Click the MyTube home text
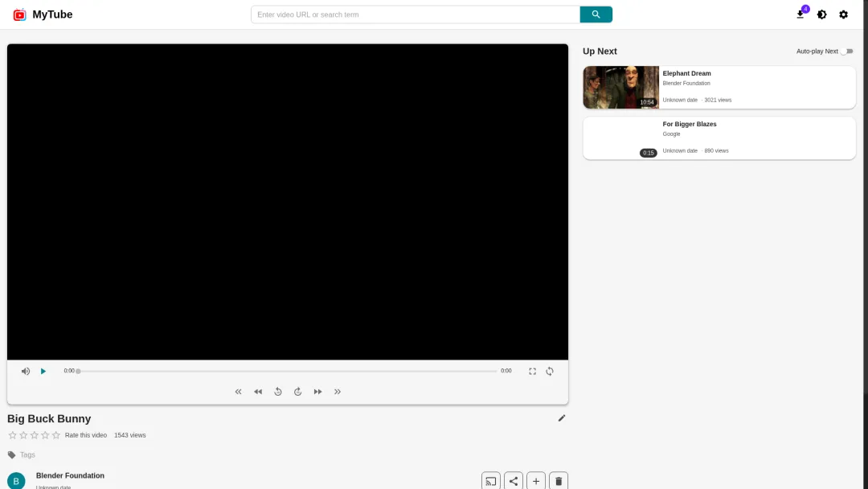The height and width of the screenshot is (489, 868). coord(52,14)
